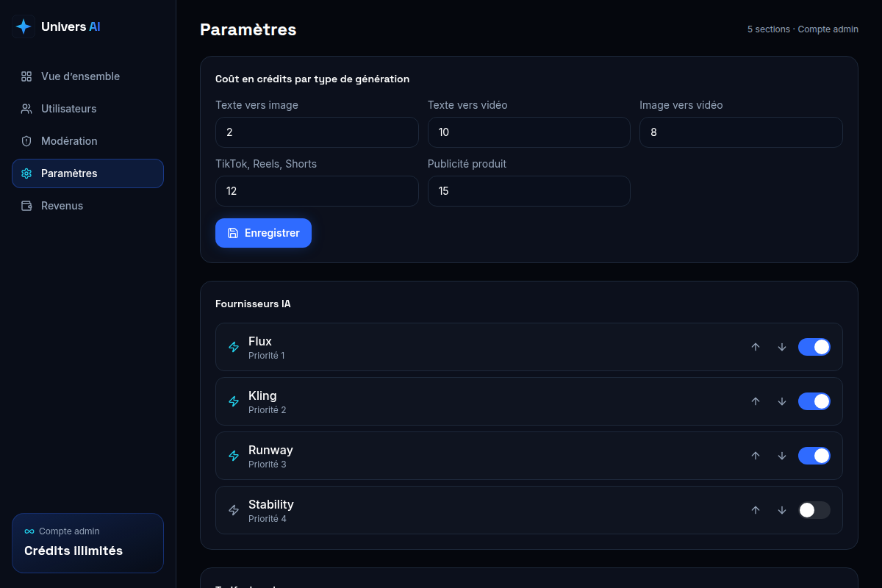Click the Crédits illimités account card
882x588 pixels.
[x=87, y=543]
